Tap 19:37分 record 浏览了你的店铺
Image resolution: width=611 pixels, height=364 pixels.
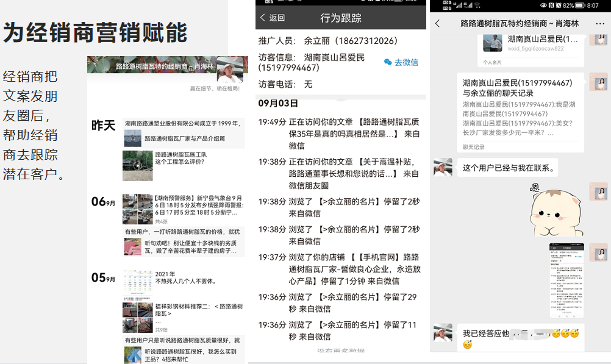point(339,269)
